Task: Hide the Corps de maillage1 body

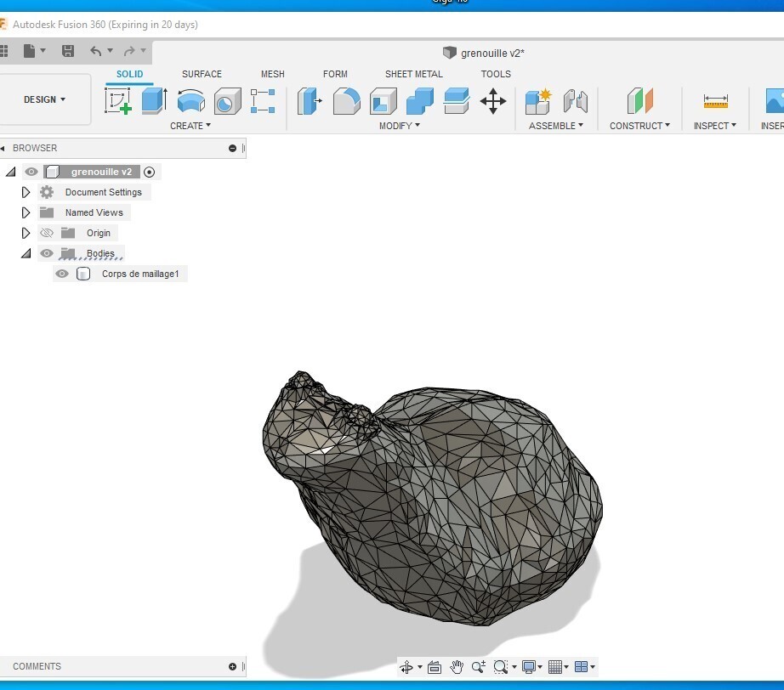Action: pyautogui.click(x=62, y=274)
